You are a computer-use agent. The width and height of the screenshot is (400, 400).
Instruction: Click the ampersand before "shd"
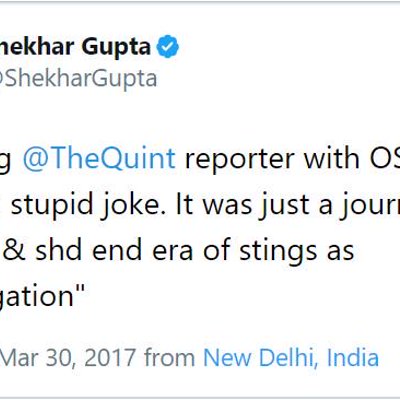click(x=15, y=250)
